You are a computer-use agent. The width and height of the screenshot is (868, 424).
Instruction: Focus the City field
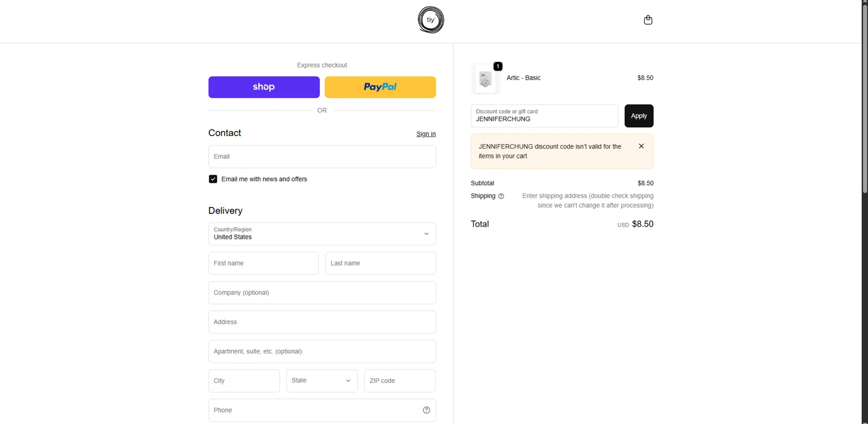click(244, 381)
